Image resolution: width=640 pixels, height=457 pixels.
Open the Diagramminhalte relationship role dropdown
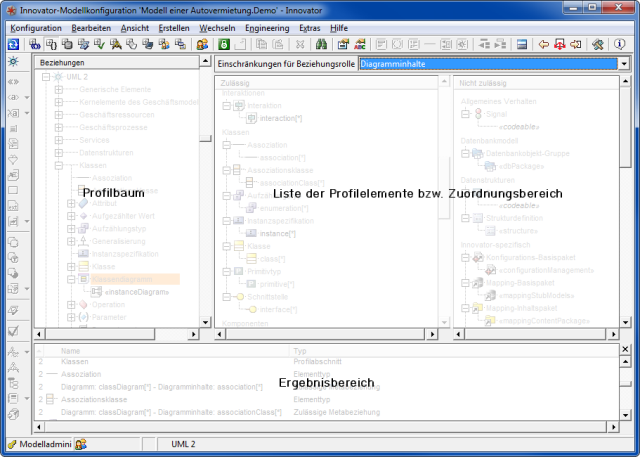coord(624,63)
